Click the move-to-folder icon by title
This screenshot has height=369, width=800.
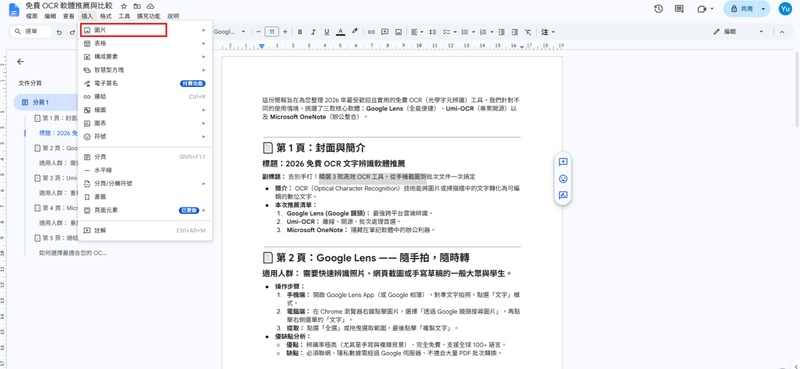click(137, 6)
